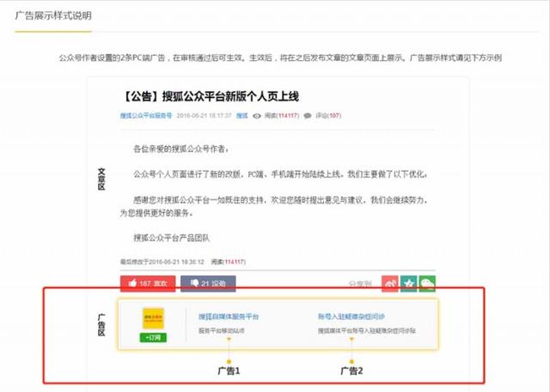Click the 分享到 label
The width and height of the screenshot is (550, 392).
pos(360,284)
